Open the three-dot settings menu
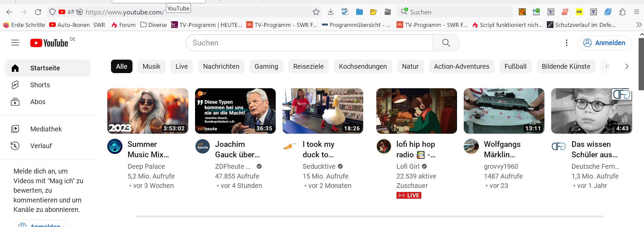 567,43
